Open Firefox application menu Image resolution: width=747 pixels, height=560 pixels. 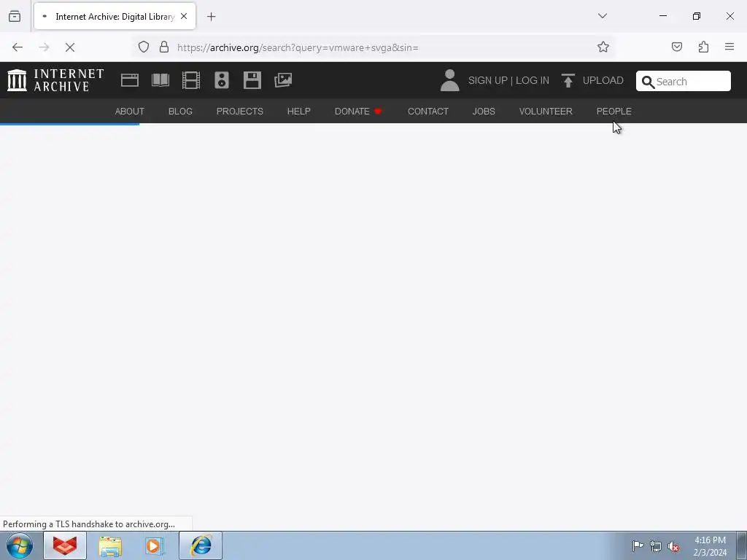point(729,47)
